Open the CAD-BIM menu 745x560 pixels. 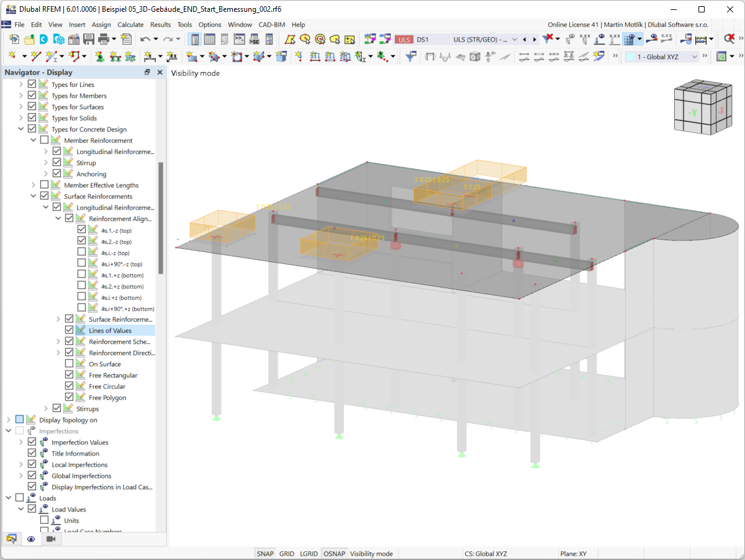point(271,25)
